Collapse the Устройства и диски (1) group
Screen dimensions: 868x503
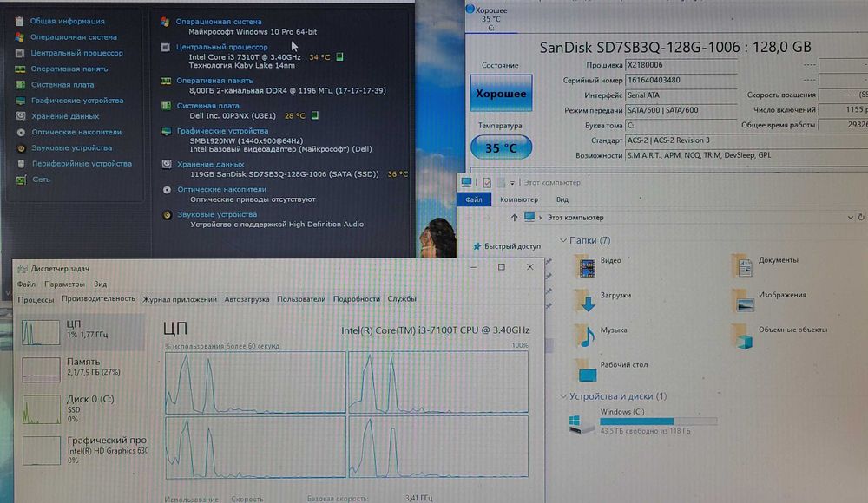point(563,396)
